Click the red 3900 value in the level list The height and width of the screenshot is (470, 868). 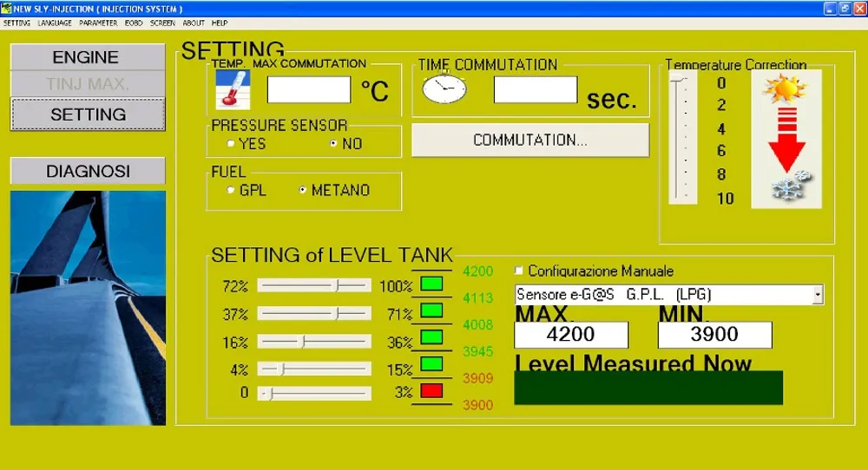click(477, 405)
